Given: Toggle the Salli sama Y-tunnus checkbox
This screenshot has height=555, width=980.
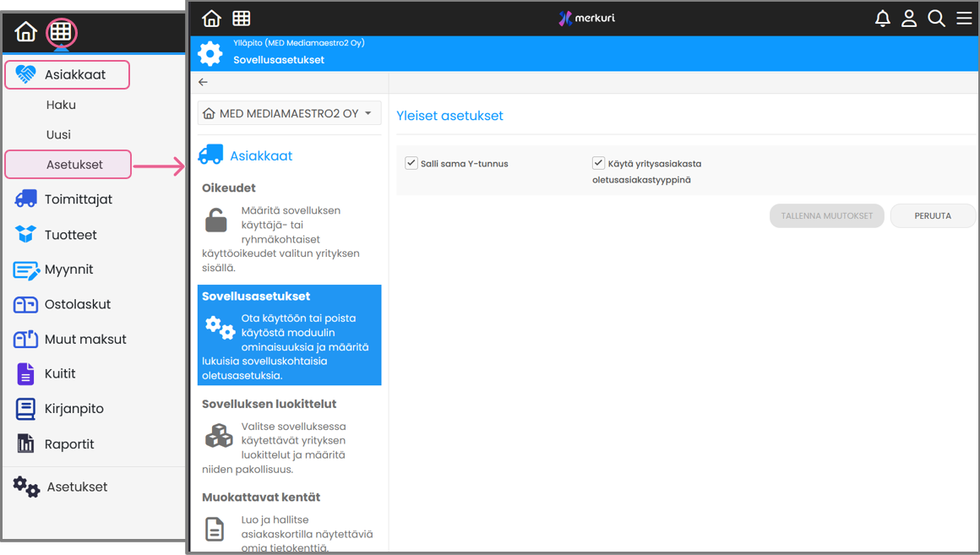Looking at the screenshot, I should (411, 163).
